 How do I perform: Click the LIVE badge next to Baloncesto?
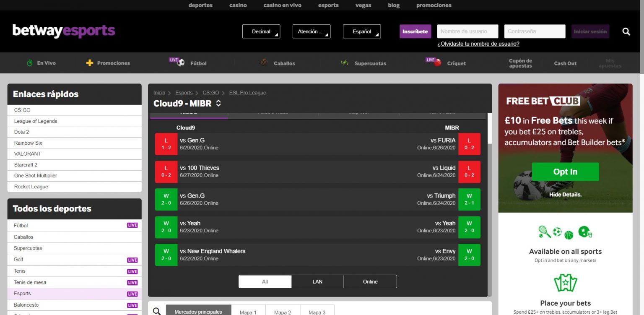click(x=132, y=305)
